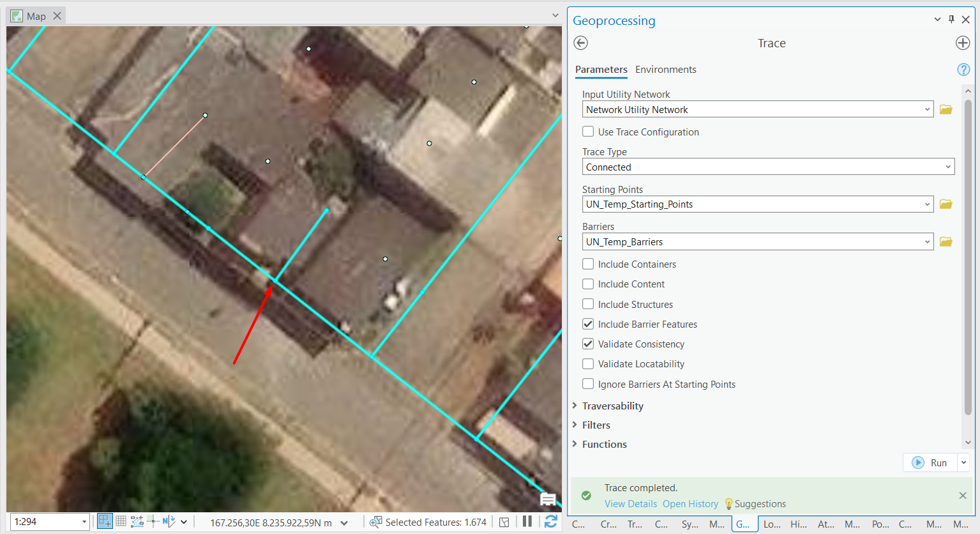Switch to the Environments tab
This screenshot has height=534, width=980.
(666, 69)
